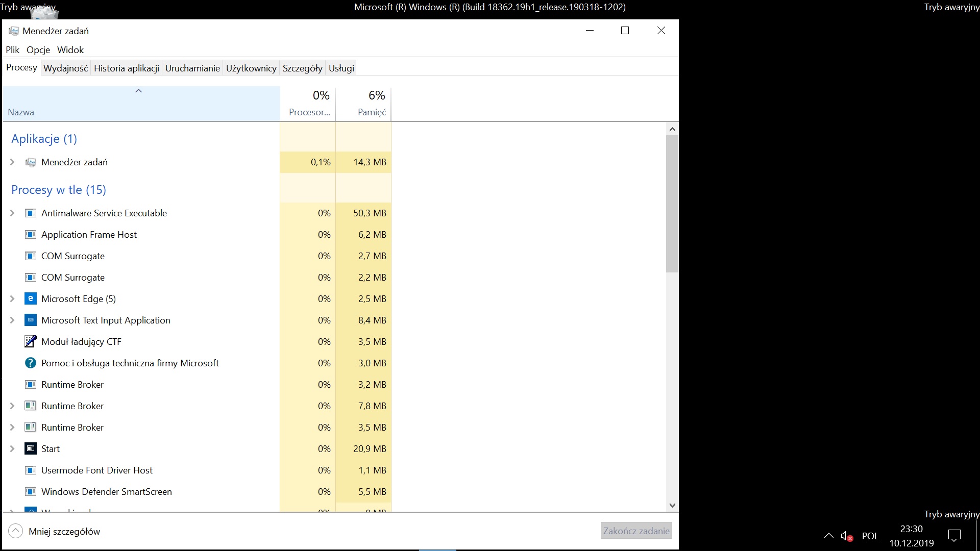Expand the Antimalware Service Executable entry
Viewport: 980px width, 551px height.
pos(12,213)
